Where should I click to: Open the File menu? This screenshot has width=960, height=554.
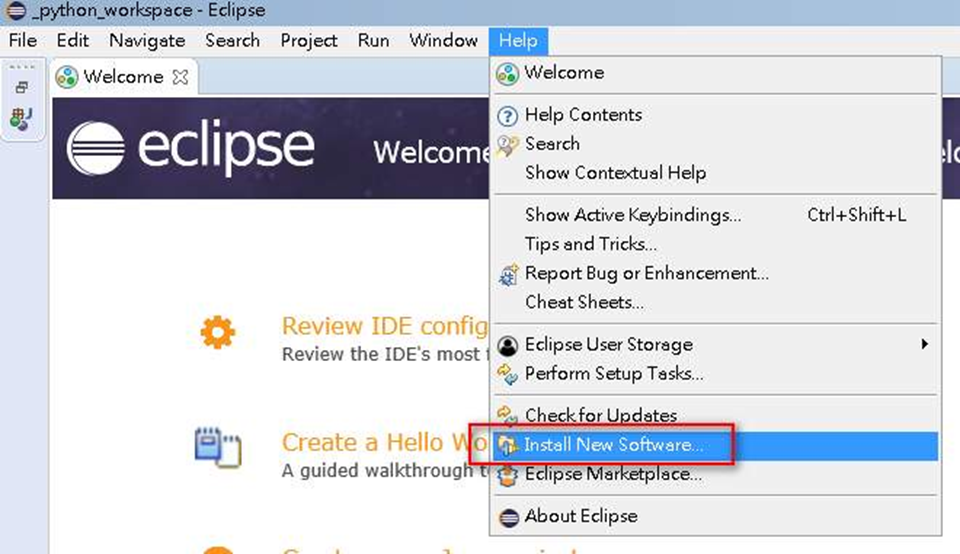pyautogui.click(x=23, y=40)
